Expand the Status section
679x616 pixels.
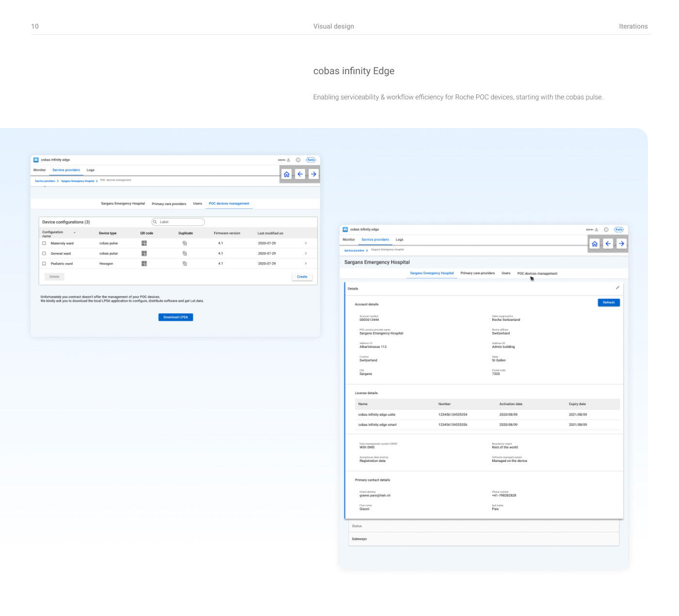[484, 526]
